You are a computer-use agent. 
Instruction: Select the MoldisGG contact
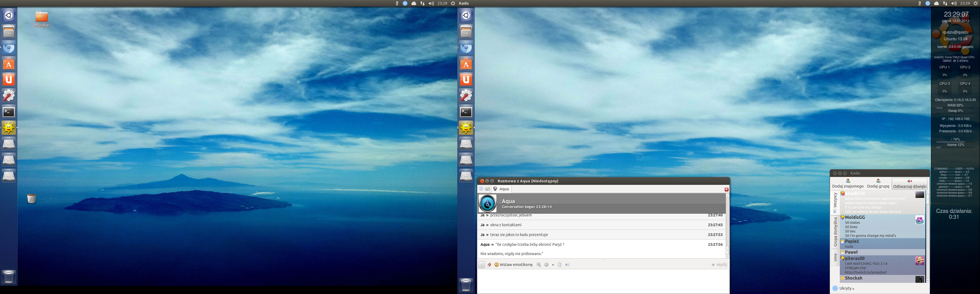[855, 218]
